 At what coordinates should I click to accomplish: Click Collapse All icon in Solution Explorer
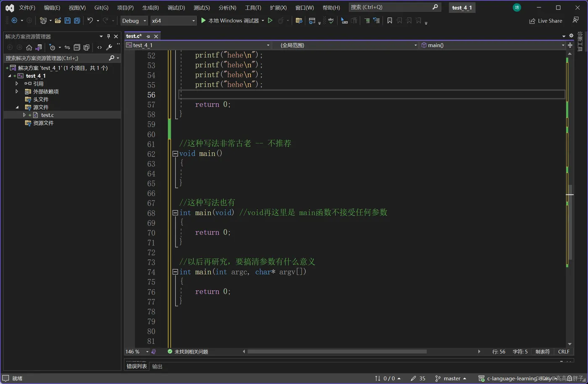(77, 47)
